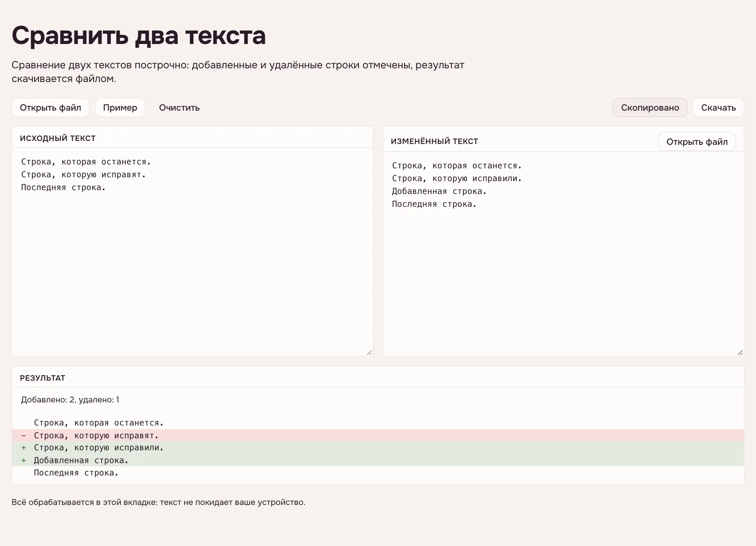The width and height of the screenshot is (756, 546).
Task: Open a file for the original text
Action: (x=50, y=108)
